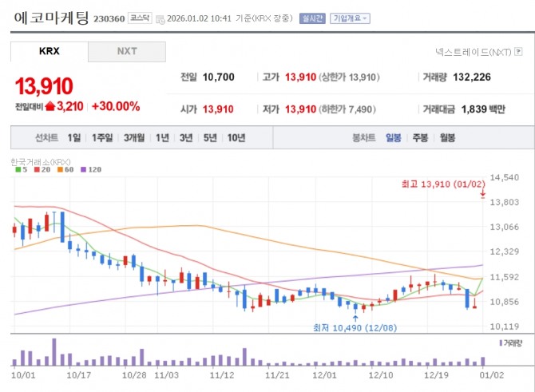Expand the 기업개요 dropdown
The width and height of the screenshot is (535, 392).
tap(351, 18)
